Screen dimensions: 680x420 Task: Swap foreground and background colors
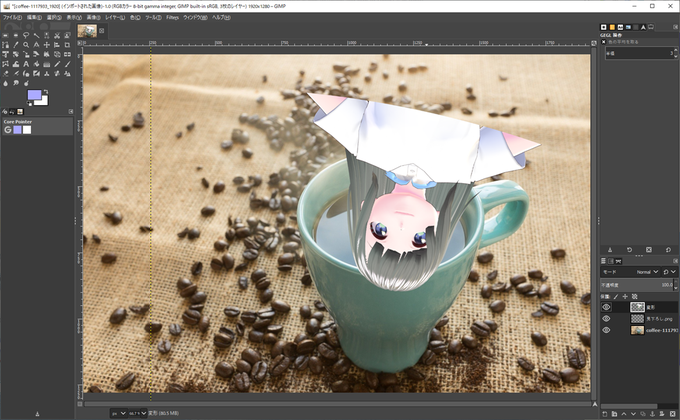click(x=46, y=92)
